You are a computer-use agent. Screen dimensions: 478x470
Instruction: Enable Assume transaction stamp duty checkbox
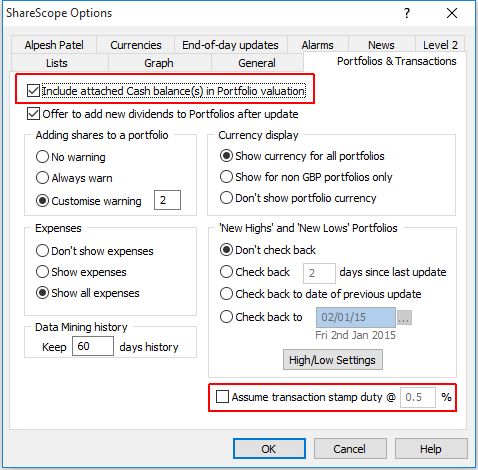[222, 397]
